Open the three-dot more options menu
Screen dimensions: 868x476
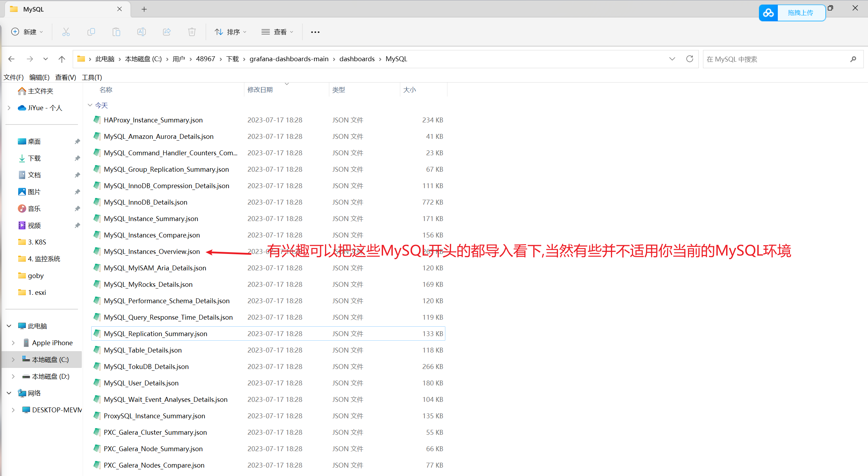pyautogui.click(x=315, y=32)
